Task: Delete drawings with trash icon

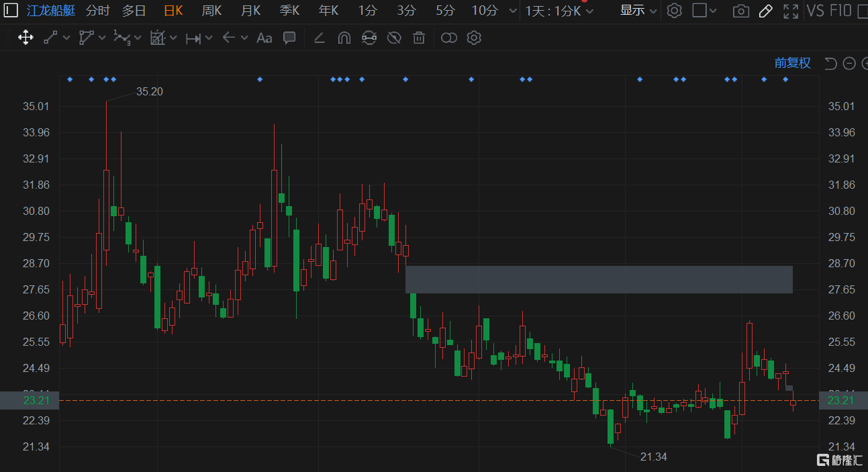Action: click(x=419, y=38)
